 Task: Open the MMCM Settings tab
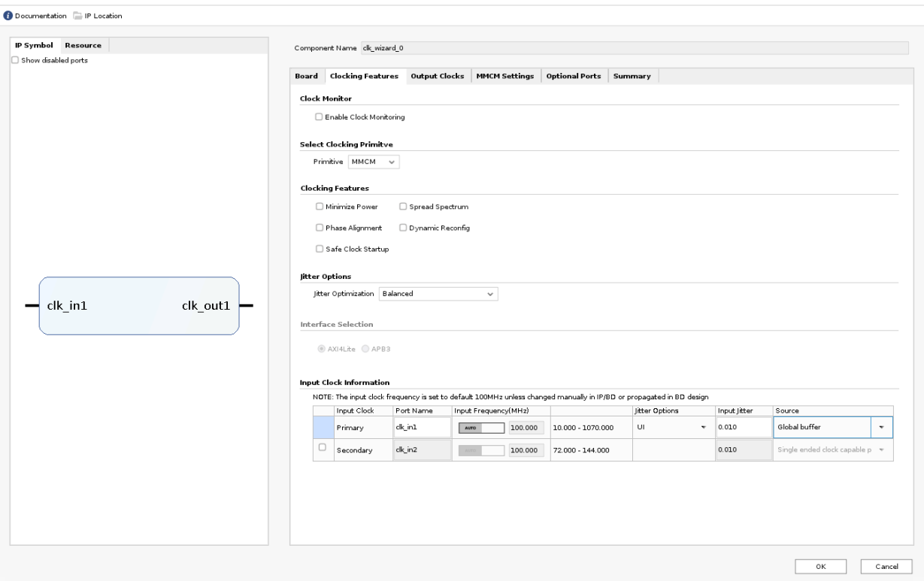pos(504,77)
